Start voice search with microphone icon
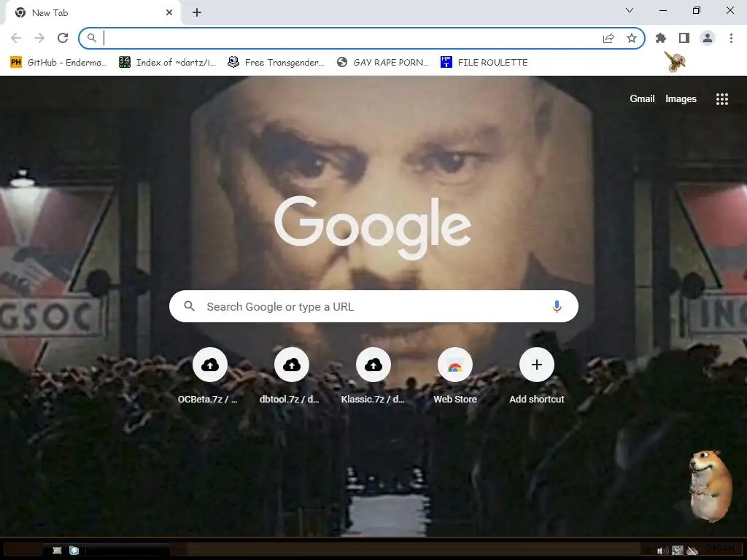The width and height of the screenshot is (747, 560). click(557, 307)
